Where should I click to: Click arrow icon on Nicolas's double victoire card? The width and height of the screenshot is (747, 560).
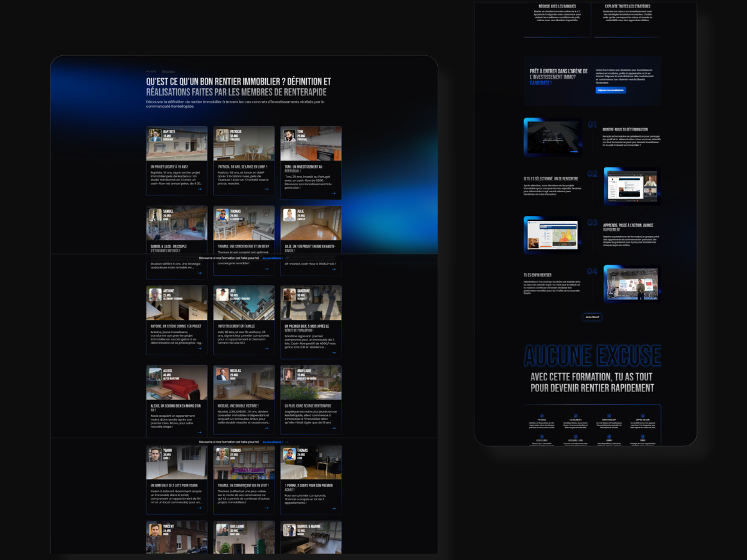[x=267, y=429]
